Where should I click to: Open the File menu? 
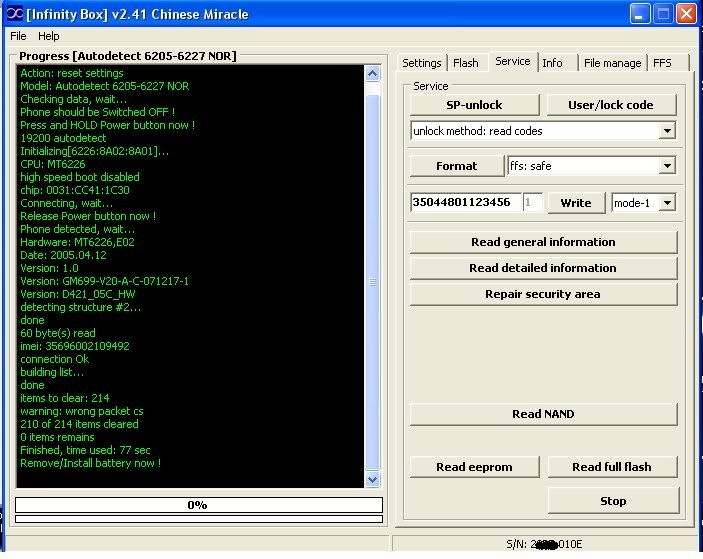(18, 36)
